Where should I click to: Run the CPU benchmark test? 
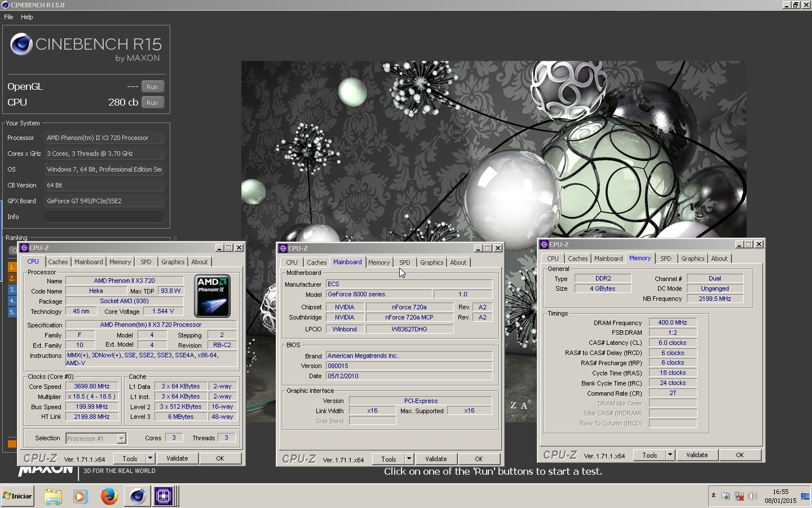coord(152,103)
